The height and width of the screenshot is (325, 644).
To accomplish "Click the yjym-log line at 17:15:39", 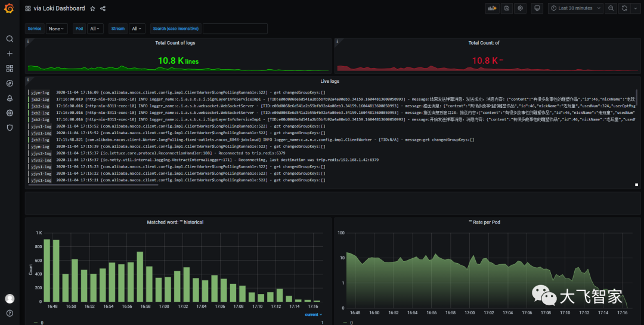I will [x=332, y=147].
